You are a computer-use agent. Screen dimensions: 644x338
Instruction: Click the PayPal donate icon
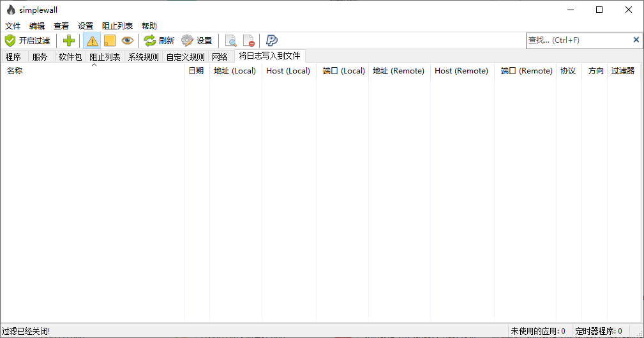pyautogui.click(x=272, y=41)
